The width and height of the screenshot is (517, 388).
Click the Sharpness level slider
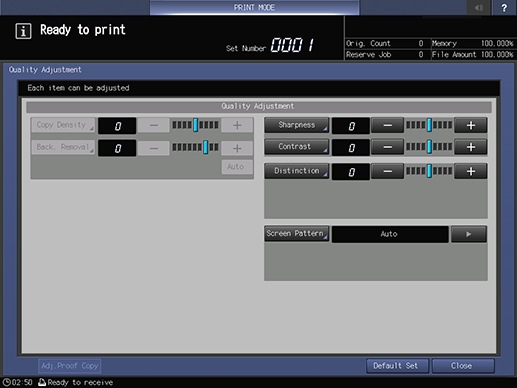point(429,125)
